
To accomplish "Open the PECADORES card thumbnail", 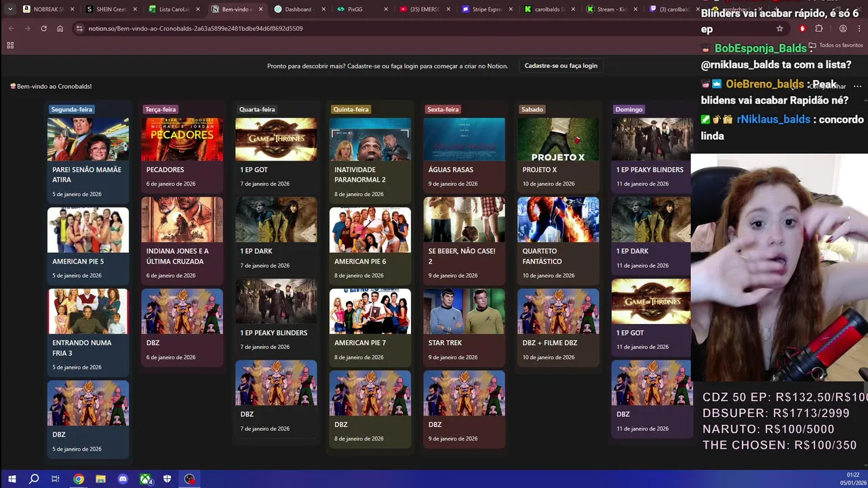I will pos(182,140).
